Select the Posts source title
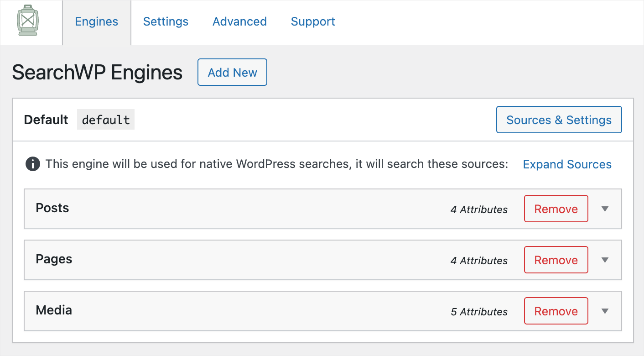The height and width of the screenshot is (356, 644). point(52,208)
